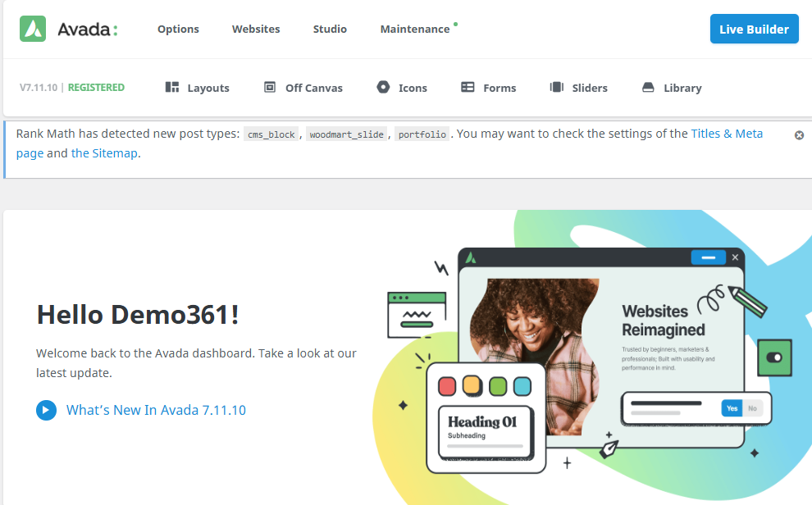Open the Forms section

point(500,88)
